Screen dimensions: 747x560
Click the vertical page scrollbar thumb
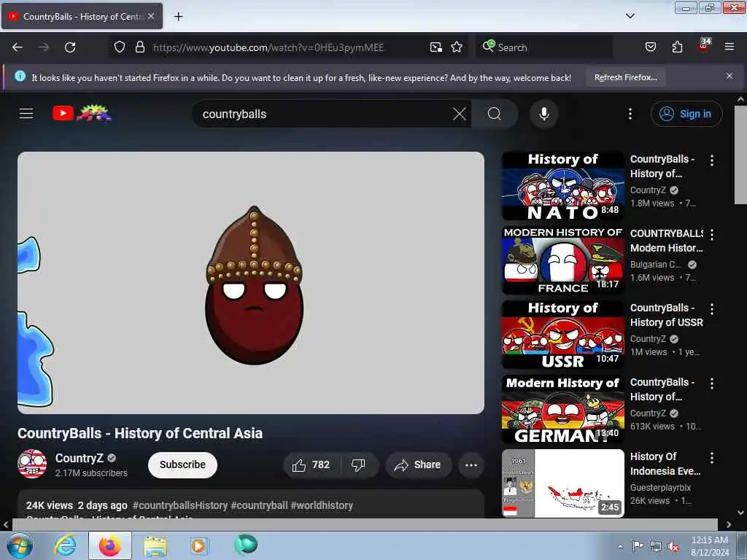740,155
